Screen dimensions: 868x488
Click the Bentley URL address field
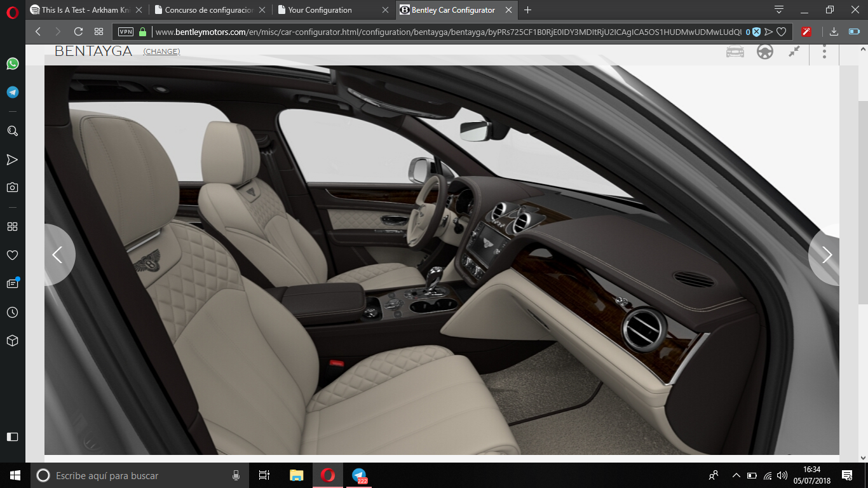pyautogui.click(x=447, y=32)
